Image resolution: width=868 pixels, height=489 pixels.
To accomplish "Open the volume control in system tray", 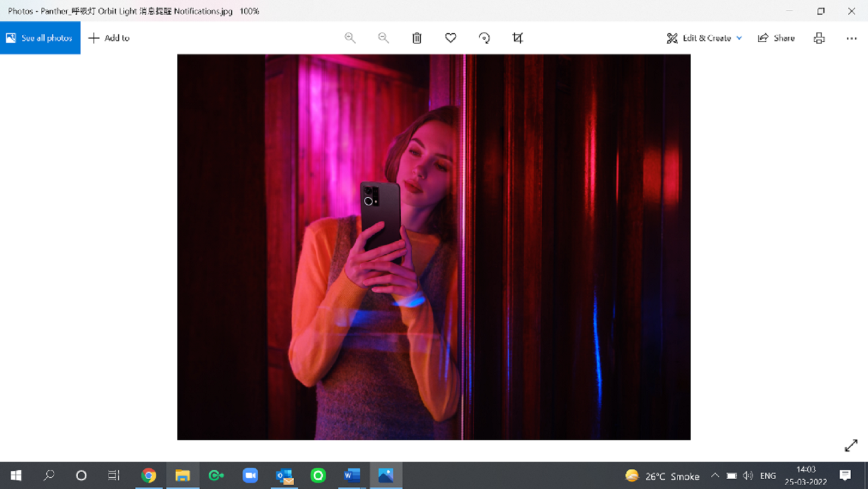I will (x=748, y=475).
